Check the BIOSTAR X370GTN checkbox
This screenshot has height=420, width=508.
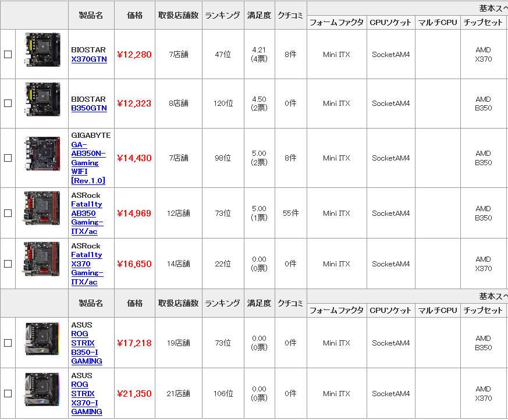point(8,55)
